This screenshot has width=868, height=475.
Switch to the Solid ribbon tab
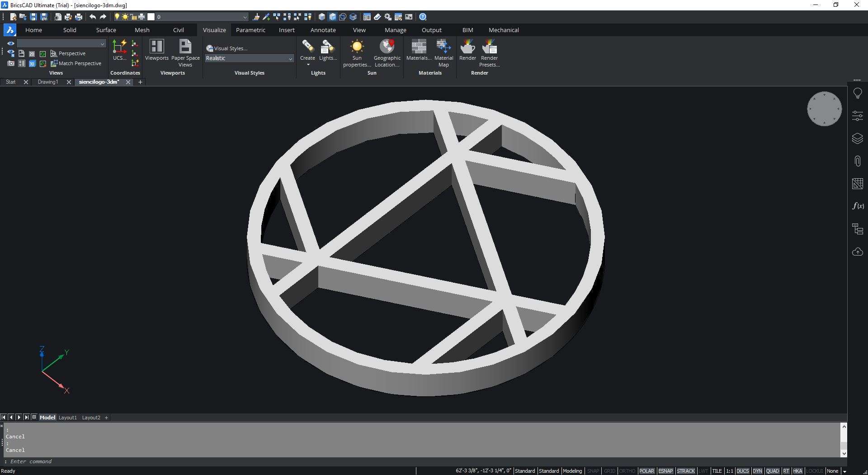click(70, 30)
